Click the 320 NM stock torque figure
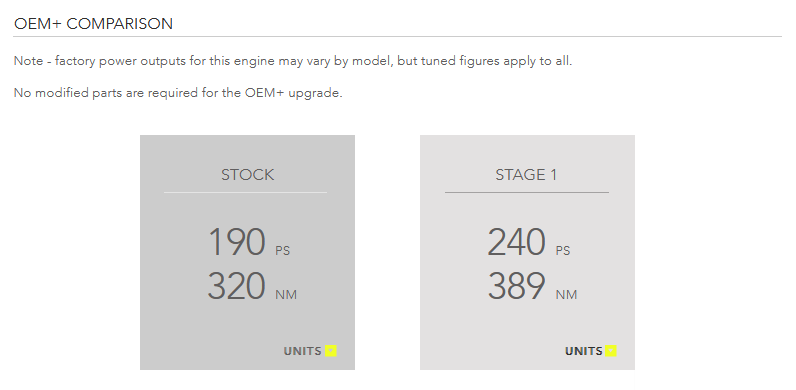 pyautogui.click(x=252, y=286)
